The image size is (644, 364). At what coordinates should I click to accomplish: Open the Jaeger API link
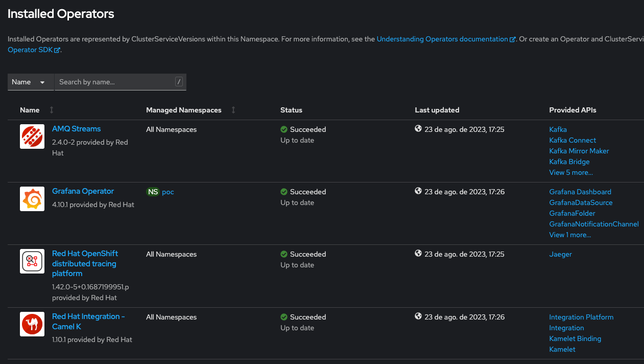560,254
